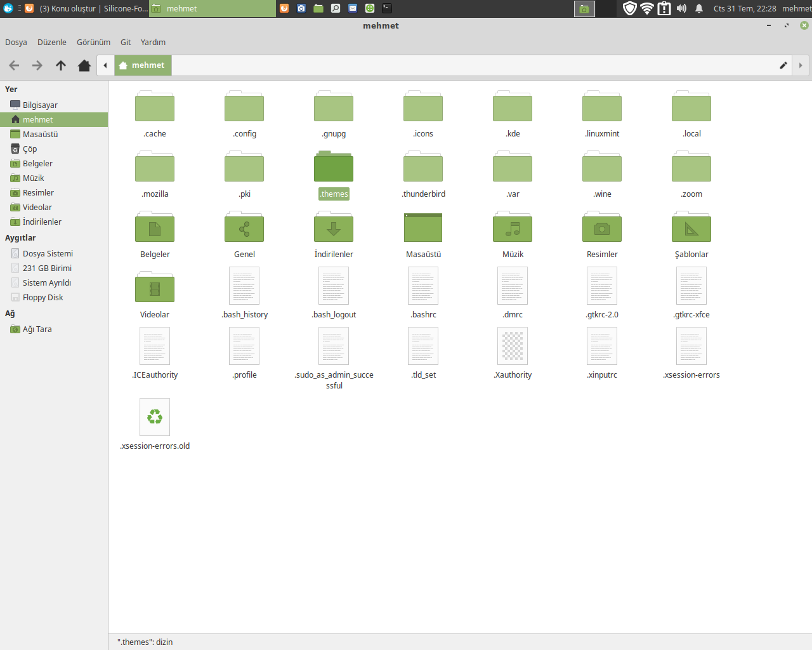Open Ağı Tara network entry
812x650 pixels.
pos(54,329)
